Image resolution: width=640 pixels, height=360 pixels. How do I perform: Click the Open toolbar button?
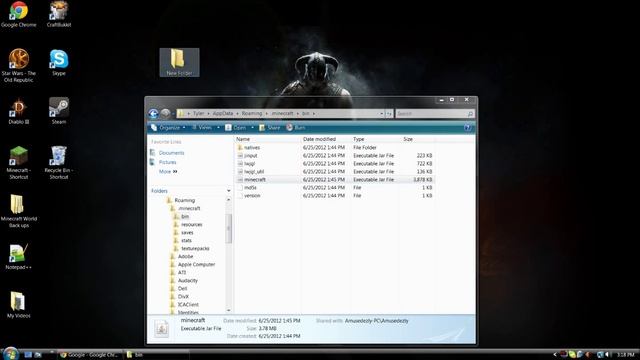[x=236, y=128]
